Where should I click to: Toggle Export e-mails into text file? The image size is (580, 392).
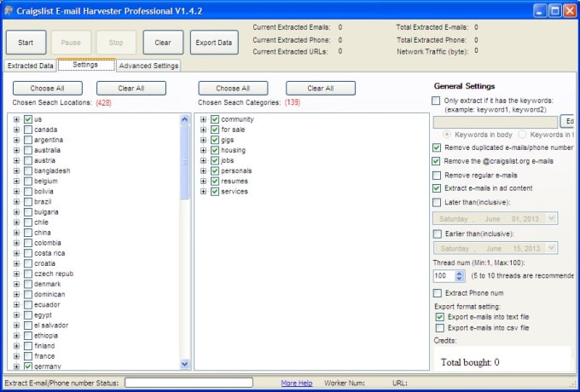coord(440,317)
